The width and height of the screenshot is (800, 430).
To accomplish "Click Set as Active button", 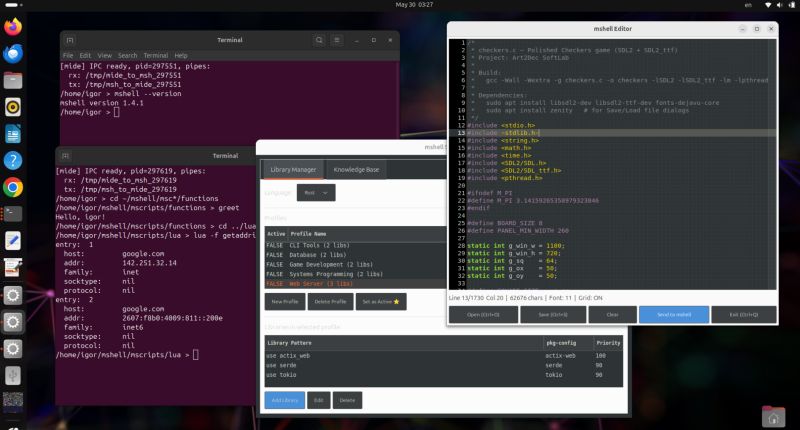I will 381,301.
